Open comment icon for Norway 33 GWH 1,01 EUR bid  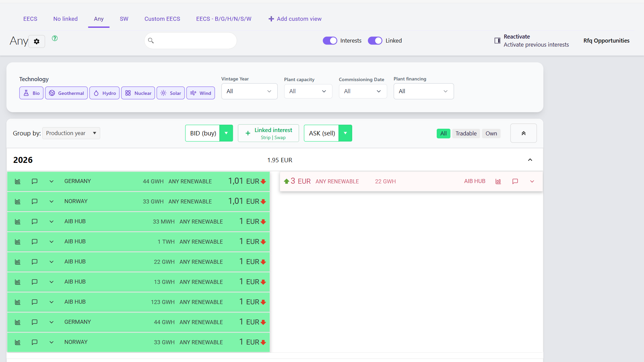coord(35,201)
